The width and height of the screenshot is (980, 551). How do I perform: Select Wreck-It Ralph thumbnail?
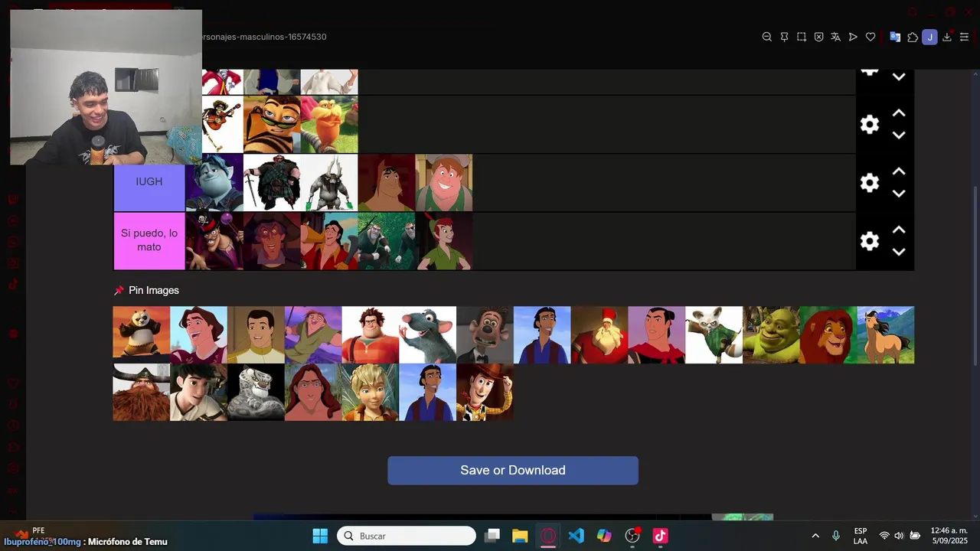(371, 335)
